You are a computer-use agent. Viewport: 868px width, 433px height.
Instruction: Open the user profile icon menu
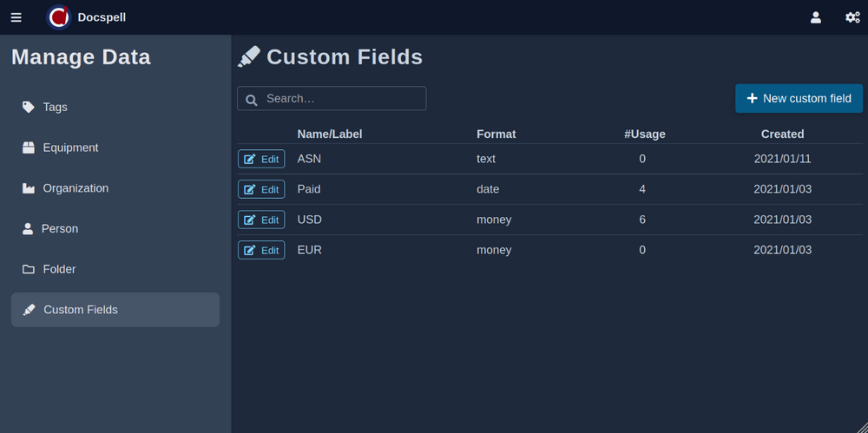pos(816,17)
